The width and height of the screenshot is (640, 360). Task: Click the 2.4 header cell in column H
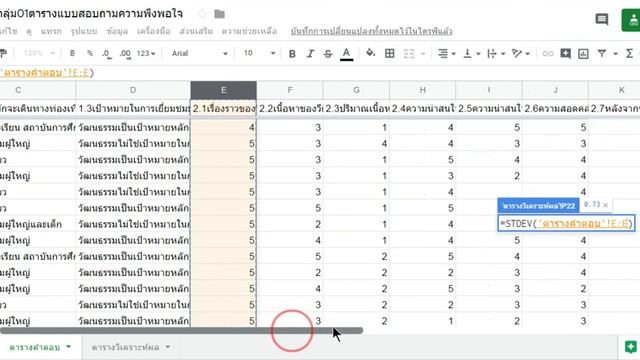422,109
